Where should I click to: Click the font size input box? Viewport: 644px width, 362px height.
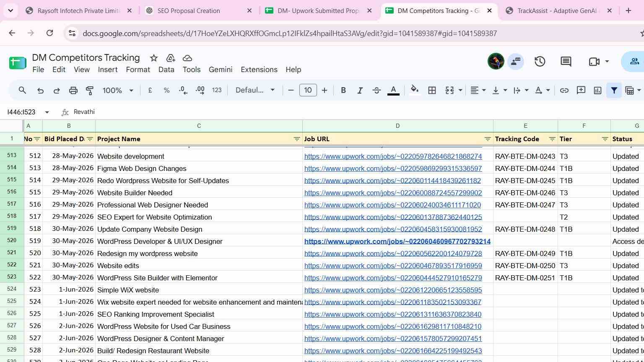308,90
